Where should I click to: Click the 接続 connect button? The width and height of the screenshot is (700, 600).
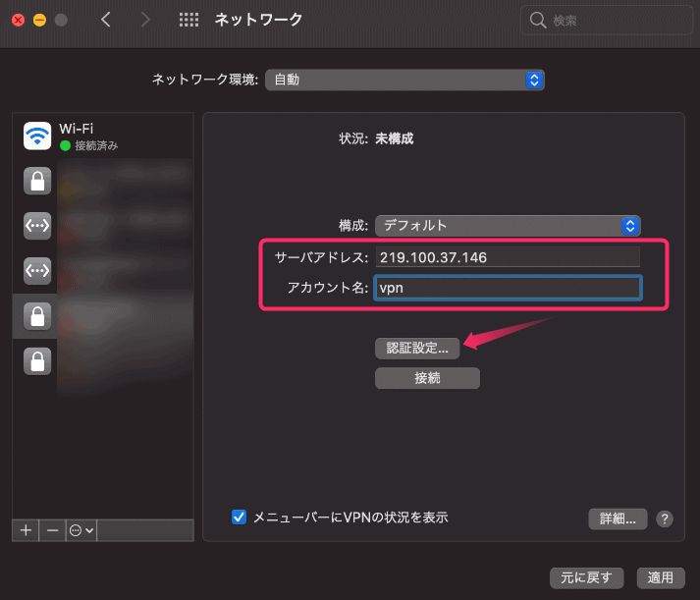click(427, 378)
